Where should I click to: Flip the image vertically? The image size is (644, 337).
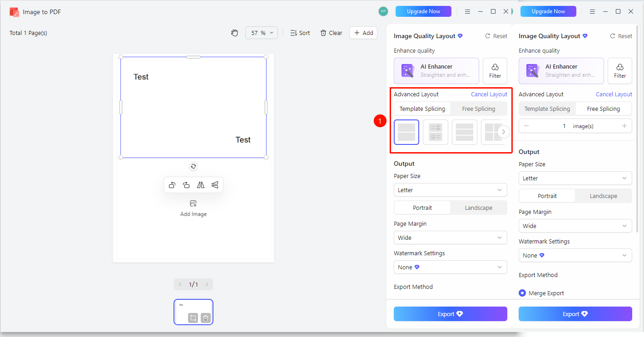215,185
